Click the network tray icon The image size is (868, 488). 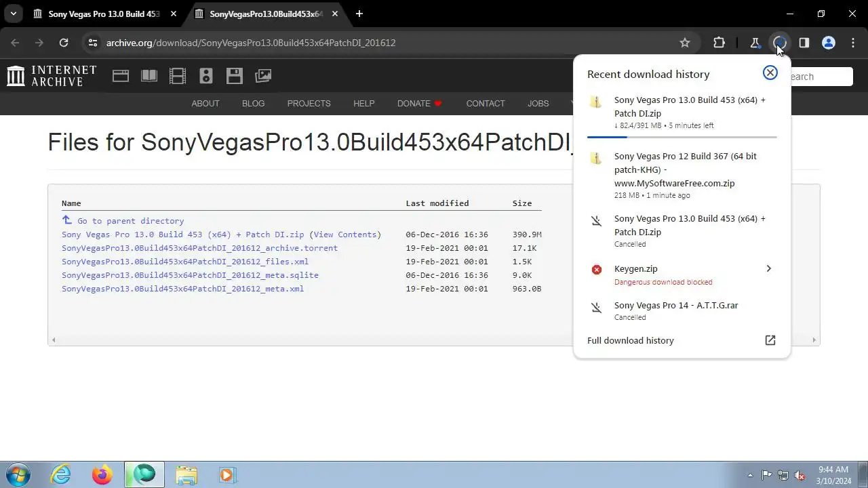(783, 475)
